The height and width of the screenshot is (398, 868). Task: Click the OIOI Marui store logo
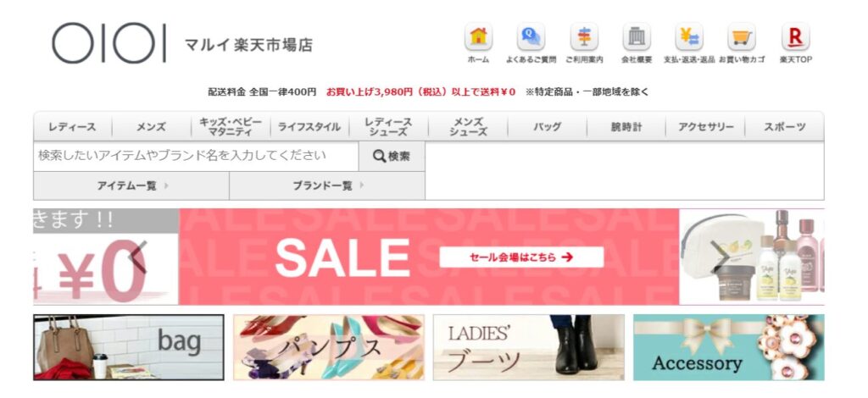(x=109, y=43)
